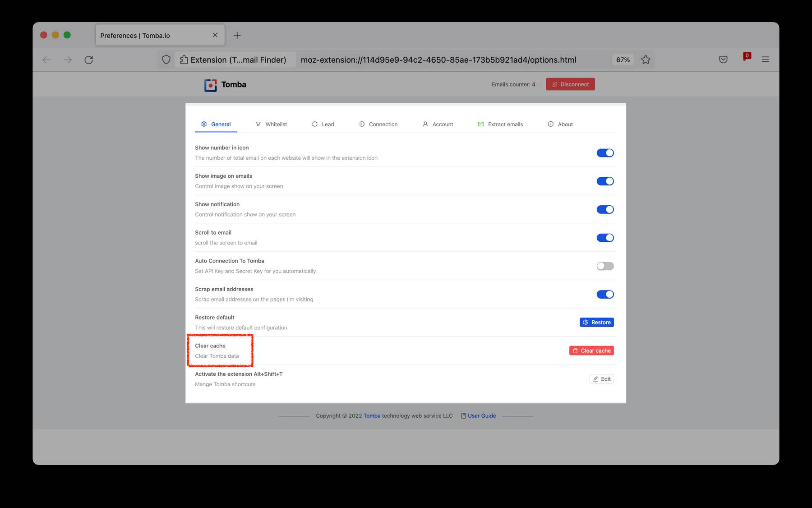This screenshot has height=508, width=812.
Task: Edit the extension activation shortcut
Action: point(601,379)
